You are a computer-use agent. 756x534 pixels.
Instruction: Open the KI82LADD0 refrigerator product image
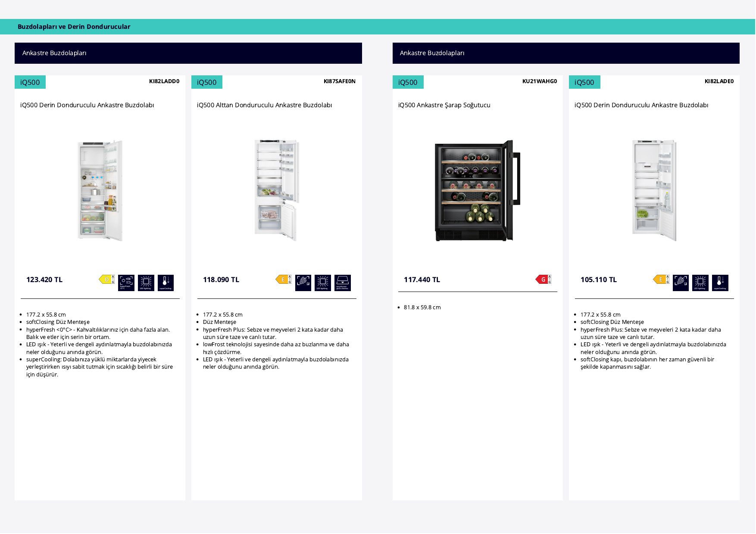100,190
